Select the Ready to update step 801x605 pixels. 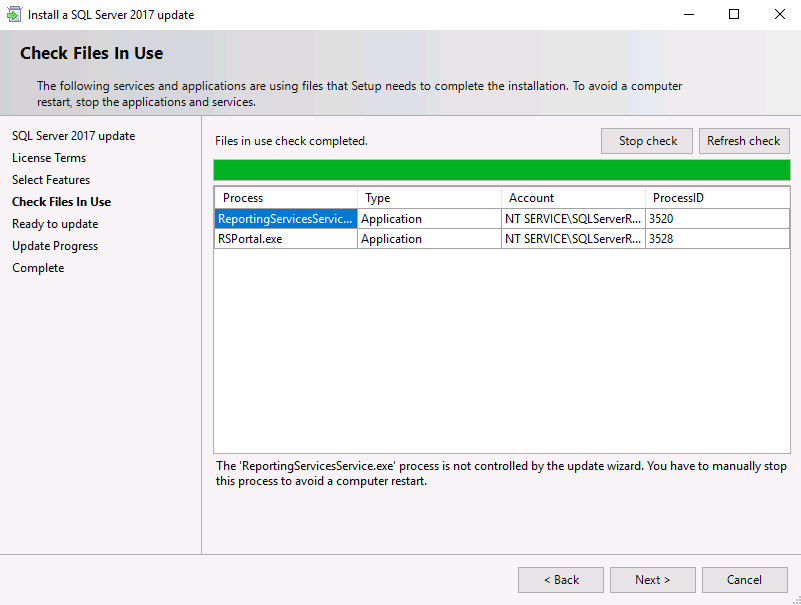click(55, 224)
